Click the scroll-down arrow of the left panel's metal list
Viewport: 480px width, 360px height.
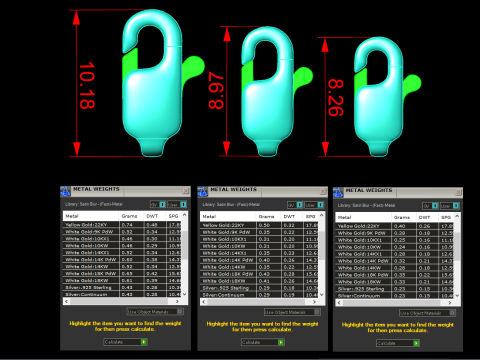point(185,294)
